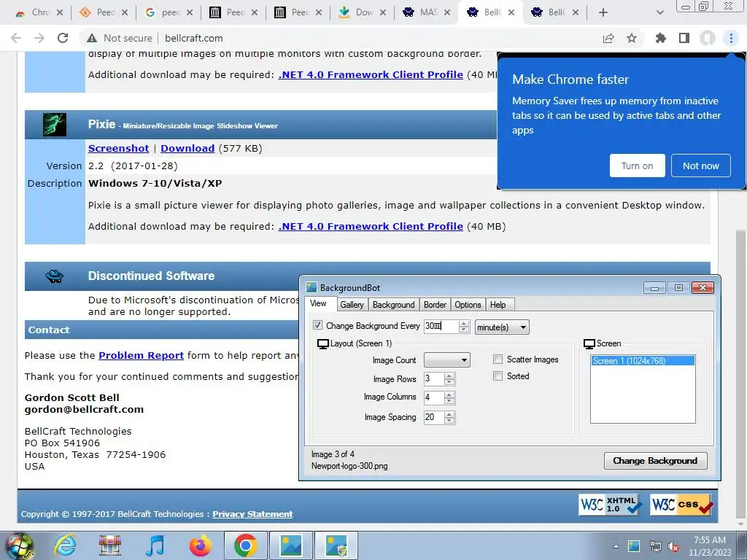This screenshot has width=747, height=560.
Task: Go back in Chrome history
Action: click(16, 38)
